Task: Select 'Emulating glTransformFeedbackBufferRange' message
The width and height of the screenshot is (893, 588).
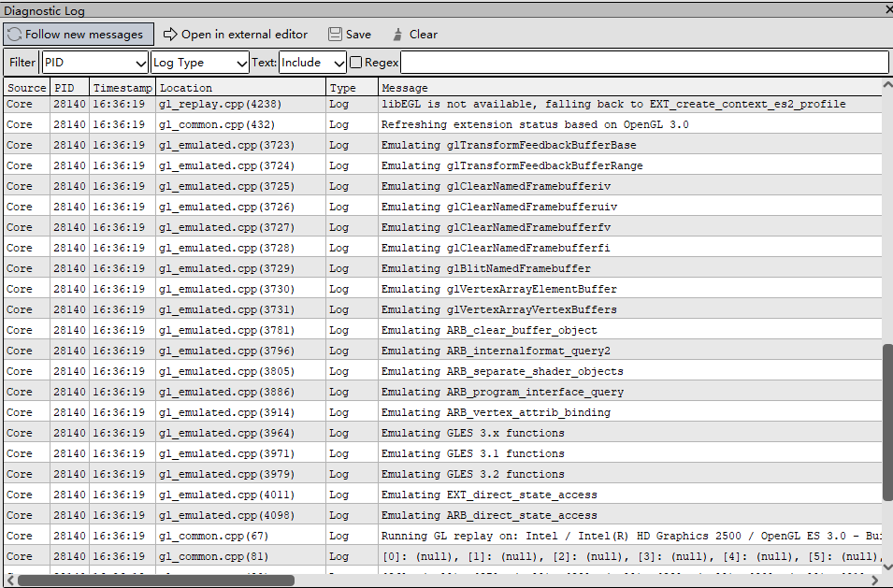Action: click(512, 165)
